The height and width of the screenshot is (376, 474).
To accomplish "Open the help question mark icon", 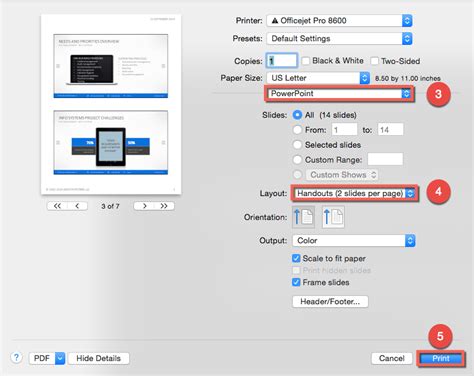I will click(16, 358).
